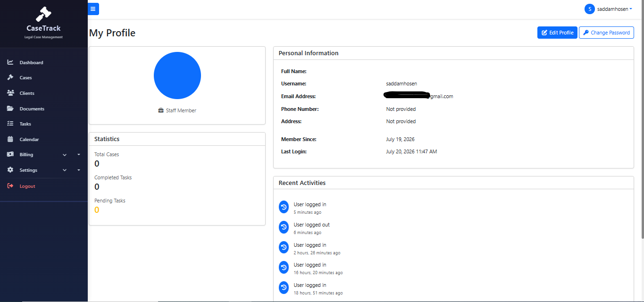Viewport: 644px width, 302px height.
Task: Click the Dashboard chart icon
Action: 10,62
